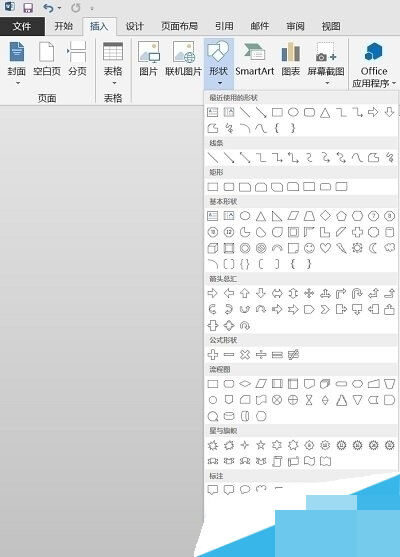Select the quad arrow in 箭头总汇

(x=309, y=293)
